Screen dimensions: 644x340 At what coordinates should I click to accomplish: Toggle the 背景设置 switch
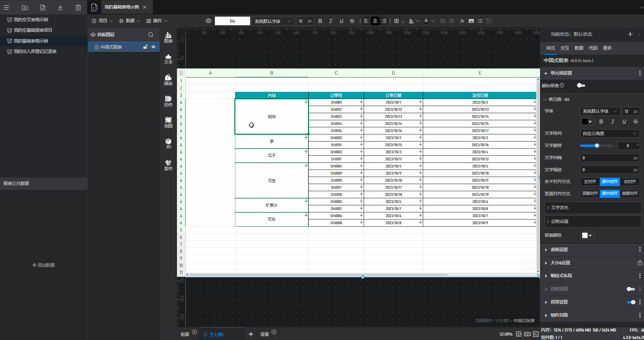click(x=631, y=302)
